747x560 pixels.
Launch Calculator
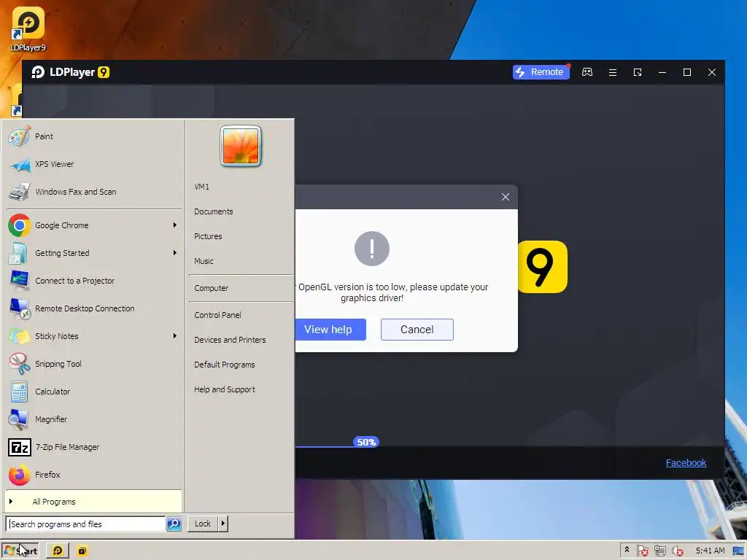[94, 392]
